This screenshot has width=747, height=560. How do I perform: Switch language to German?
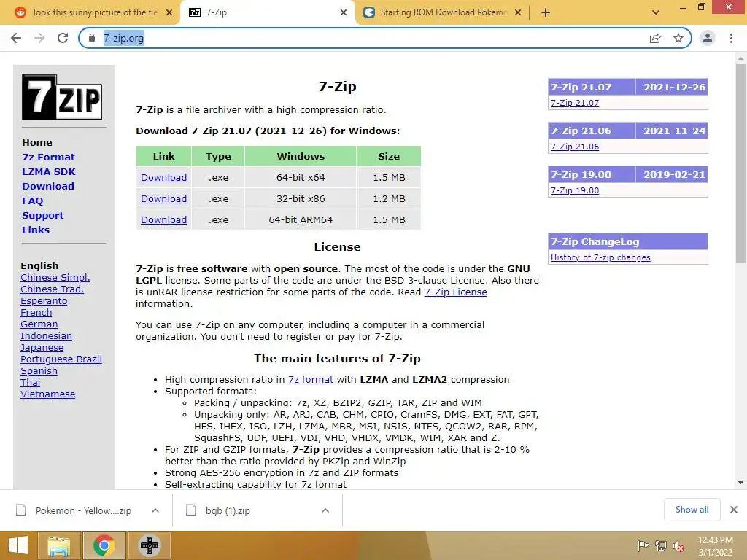click(39, 324)
